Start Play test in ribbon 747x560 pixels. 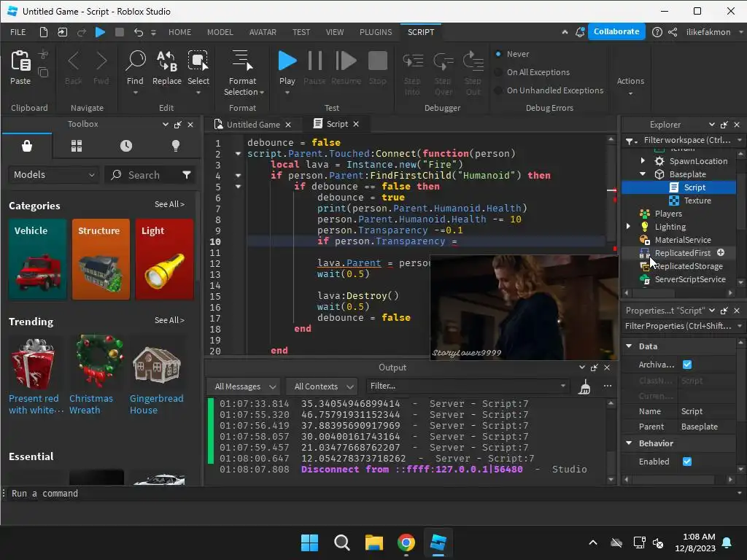[287, 61]
